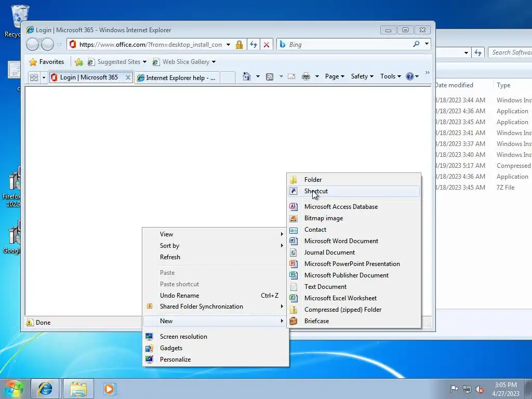Open the IE Help question mark icon

coord(409,76)
